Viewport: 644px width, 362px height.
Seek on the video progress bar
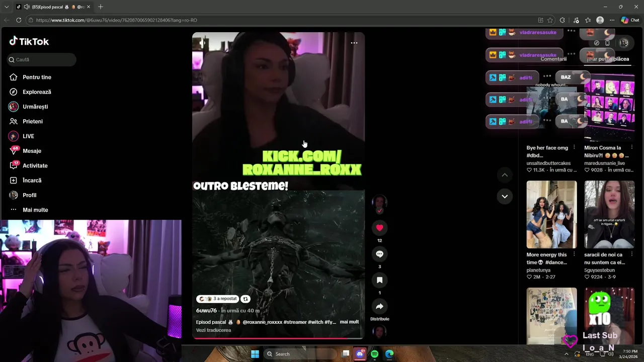(x=278, y=338)
